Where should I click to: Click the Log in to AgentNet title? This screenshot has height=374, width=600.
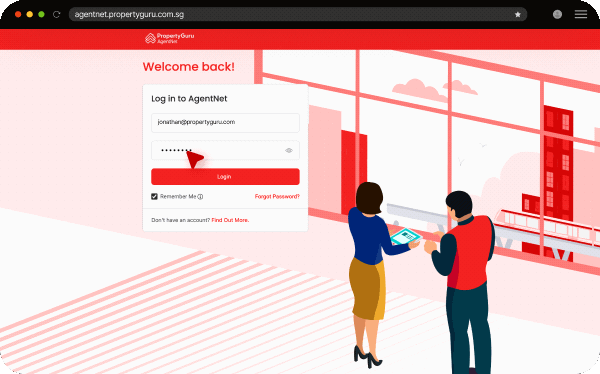[x=189, y=99]
